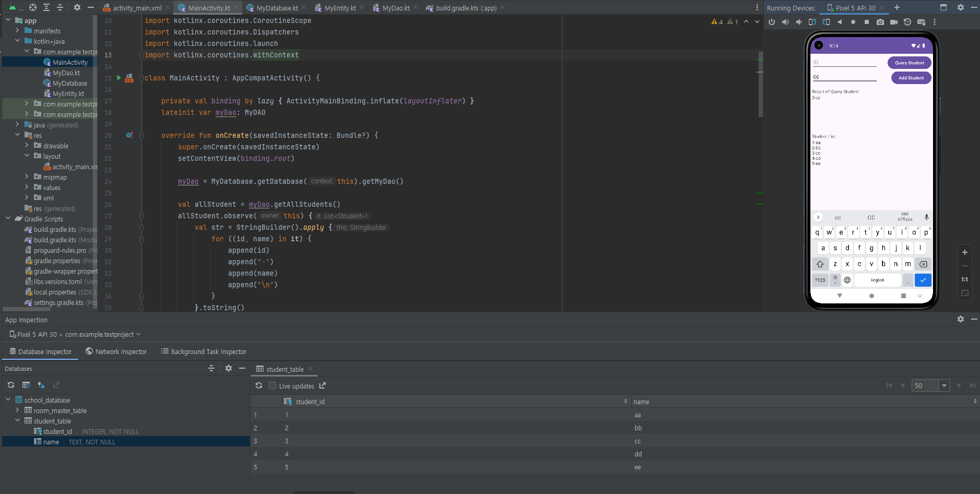The image size is (980, 494).
Task: Toggle hardware input for emulator
Action: 921,22
